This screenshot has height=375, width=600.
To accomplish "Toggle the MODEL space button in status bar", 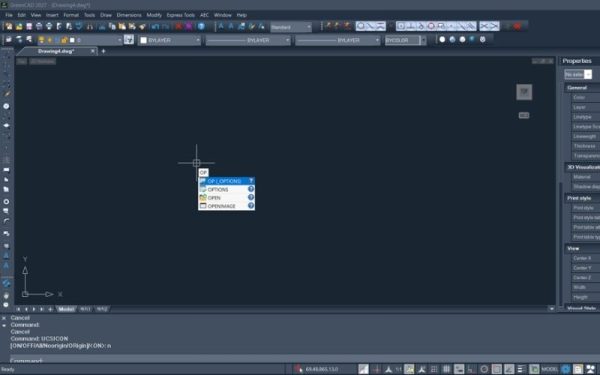I will click(549, 369).
